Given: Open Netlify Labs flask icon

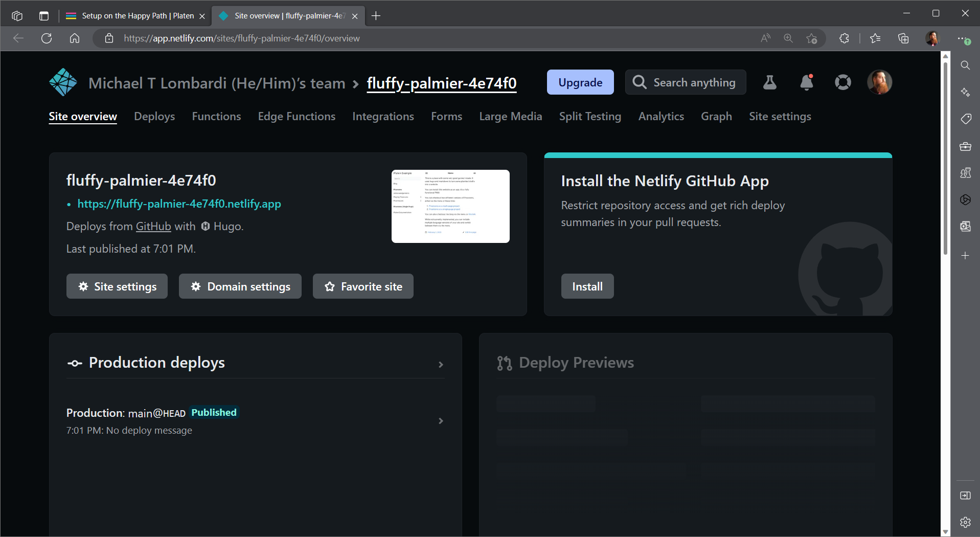Looking at the screenshot, I should point(769,82).
